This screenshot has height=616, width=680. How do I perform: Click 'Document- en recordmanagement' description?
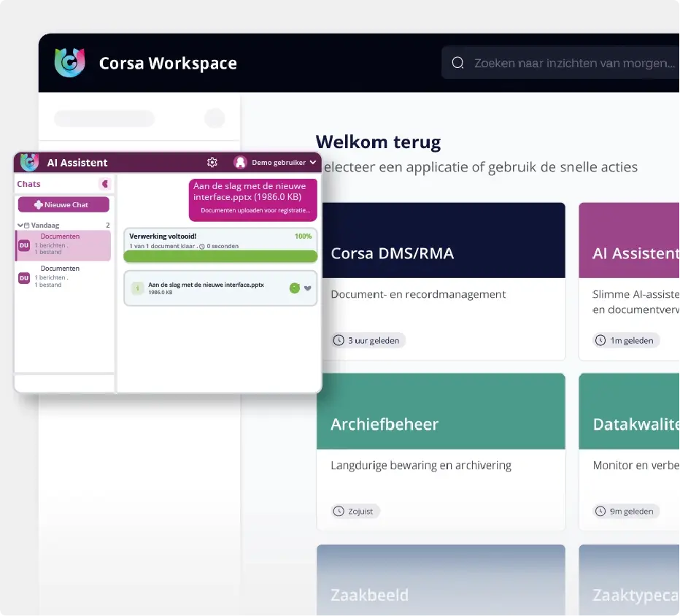click(x=418, y=295)
